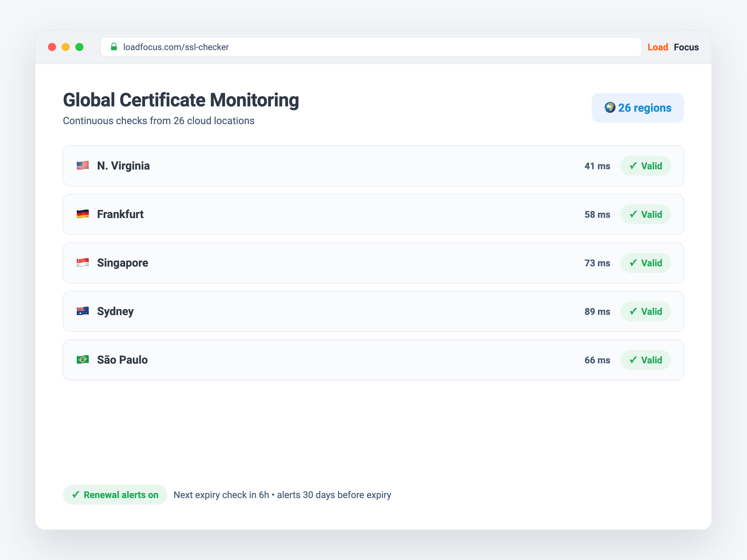This screenshot has height=560, width=747.
Task: Click the checkmark in Sydney's Valid badge
Action: point(633,311)
